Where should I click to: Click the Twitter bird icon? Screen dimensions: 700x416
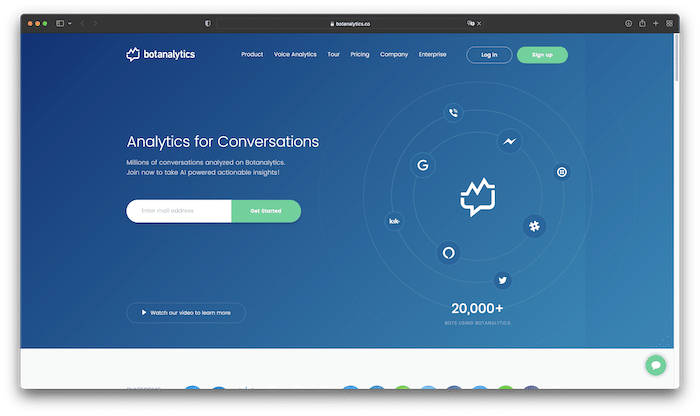click(503, 280)
